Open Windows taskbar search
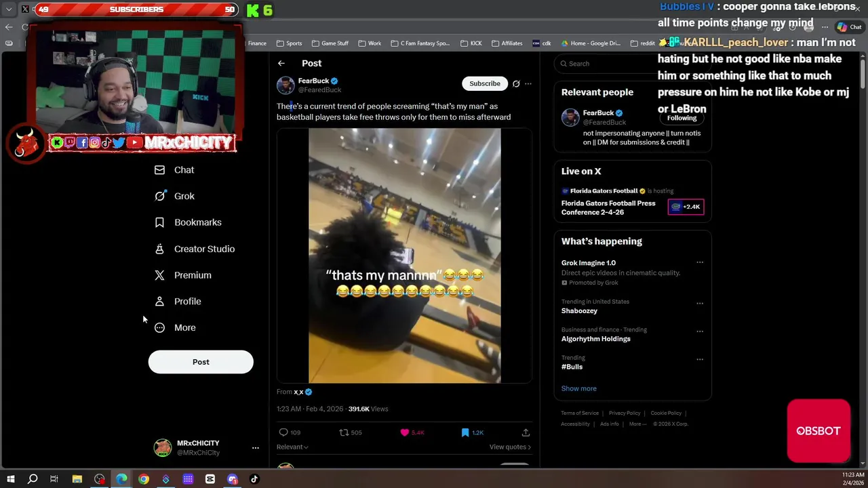 tap(33, 479)
